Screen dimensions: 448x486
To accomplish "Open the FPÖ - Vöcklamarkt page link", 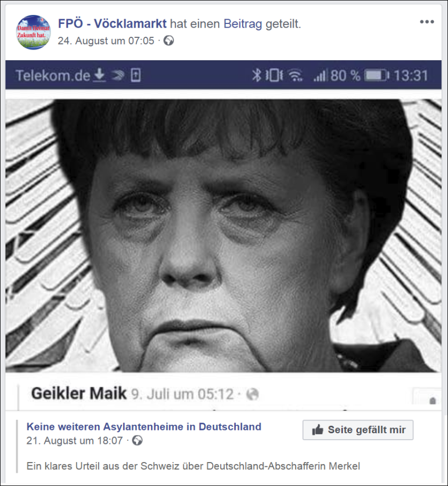I will click(113, 23).
